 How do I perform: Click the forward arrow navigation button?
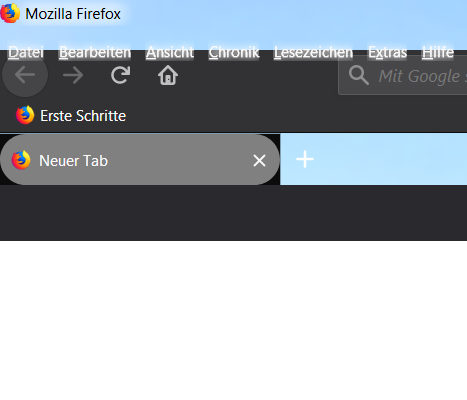[x=73, y=75]
